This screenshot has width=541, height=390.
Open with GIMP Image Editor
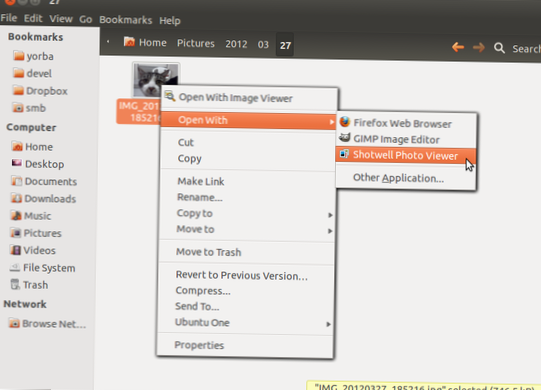pos(406,139)
